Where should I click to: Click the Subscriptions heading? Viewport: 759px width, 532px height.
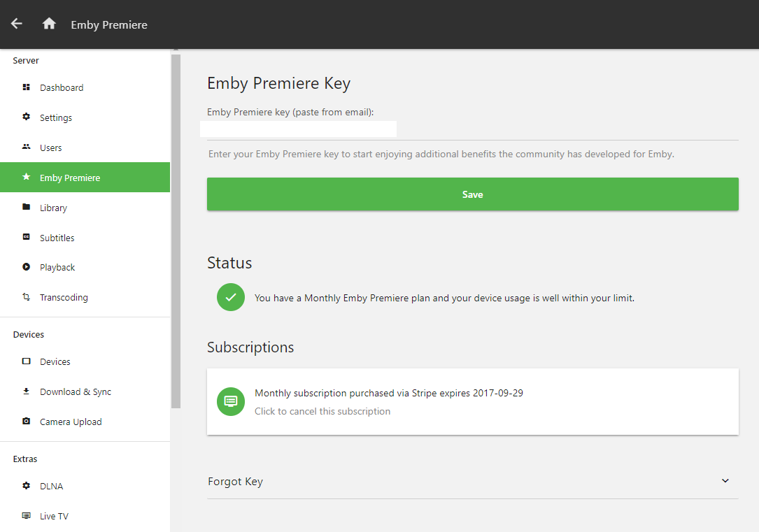click(x=250, y=347)
